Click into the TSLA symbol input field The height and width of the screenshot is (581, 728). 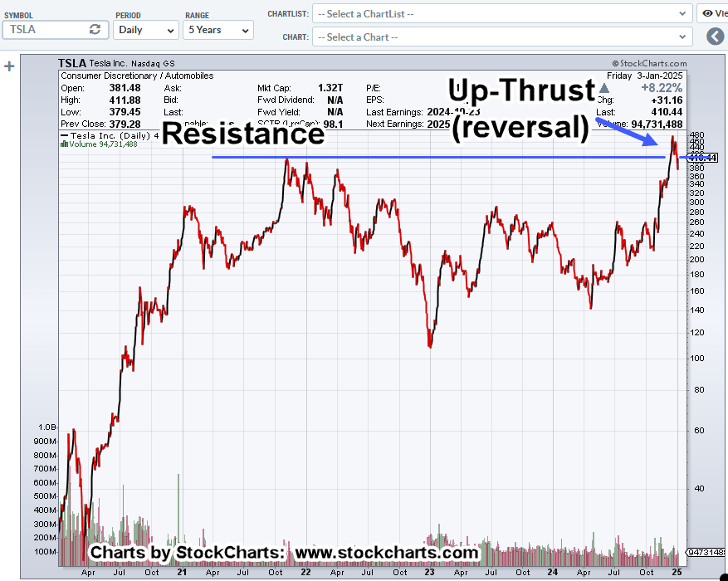point(46,29)
